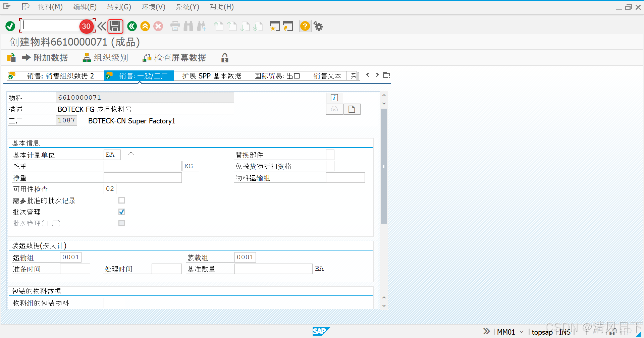
Task: Click the 物料运输组 input field
Action: (x=345, y=177)
